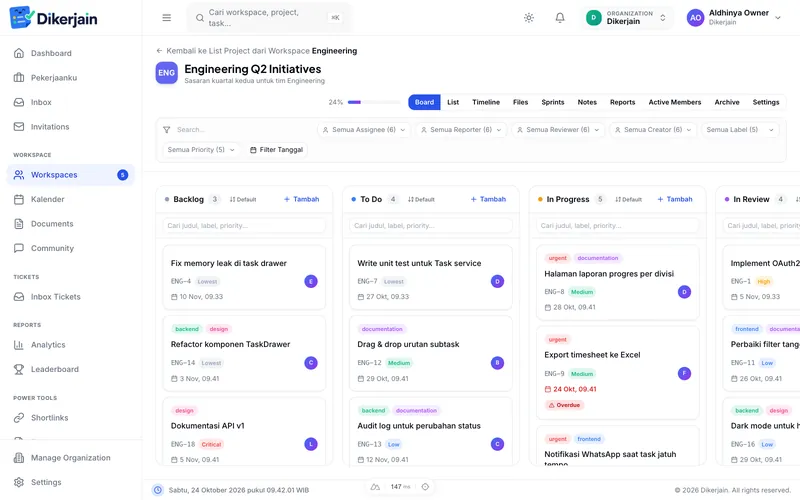The image size is (800, 500).
Task: Expand the Dikerjain organization switcher
Action: pyautogui.click(x=626, y=18)
